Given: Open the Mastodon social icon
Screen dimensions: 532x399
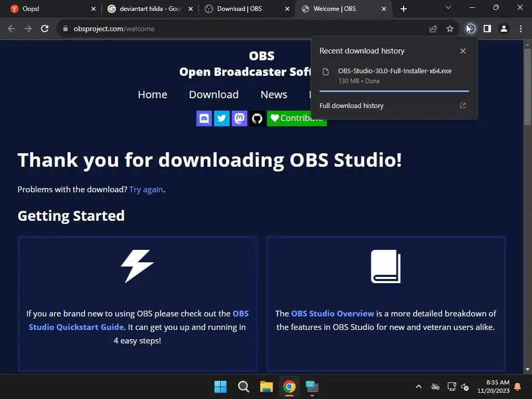Looking at the screenshot, I should click(239, 118).
